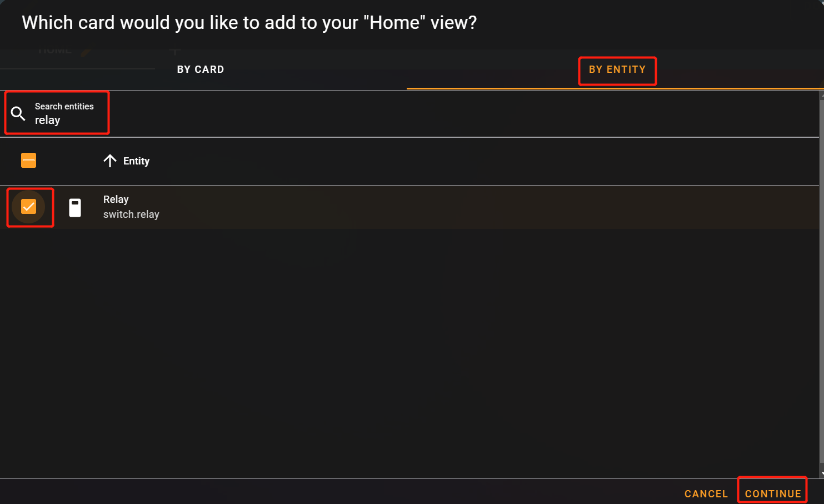824x504 pixels.
Task: Sort by the Entity column header
Action: [x=136, y=161]
